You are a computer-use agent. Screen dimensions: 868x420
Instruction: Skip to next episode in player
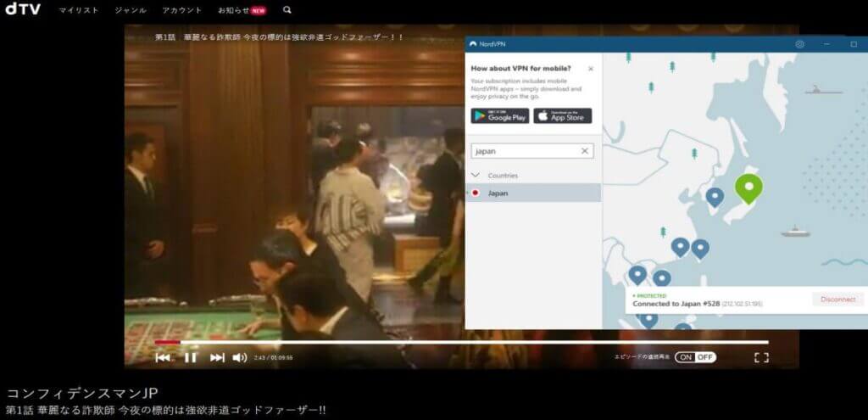point(218,358)
